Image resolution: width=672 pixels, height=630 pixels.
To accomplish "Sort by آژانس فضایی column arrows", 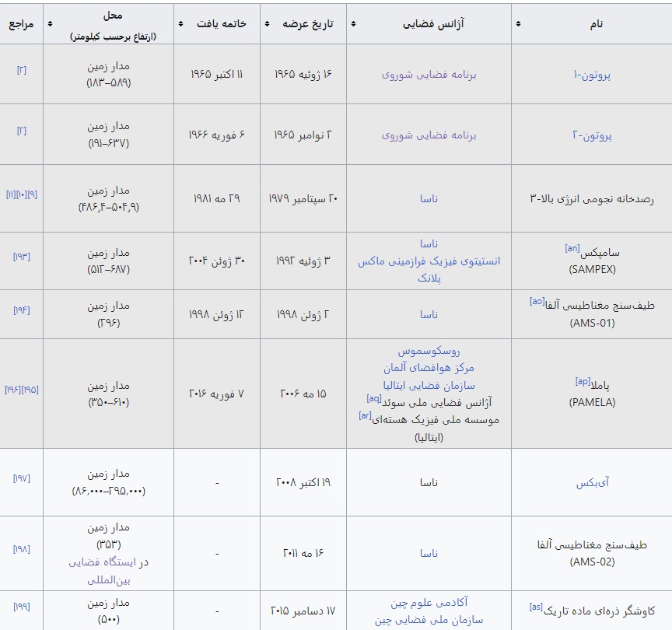I will click(x=353, y=24).
